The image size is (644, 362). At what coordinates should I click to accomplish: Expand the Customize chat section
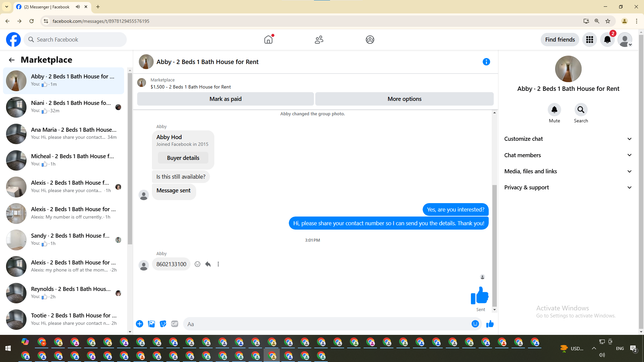568,139
